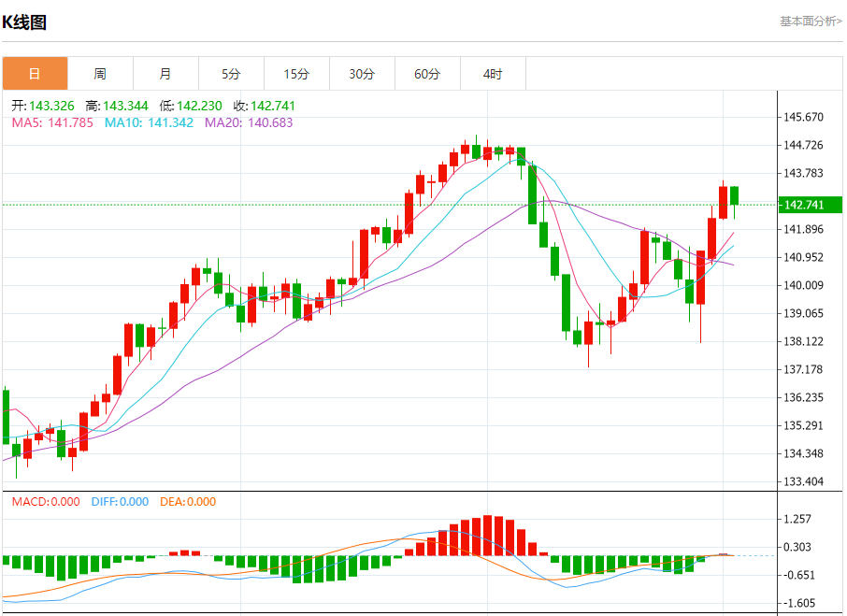Click the 1.257 MACD axis label

click(797, 519)
